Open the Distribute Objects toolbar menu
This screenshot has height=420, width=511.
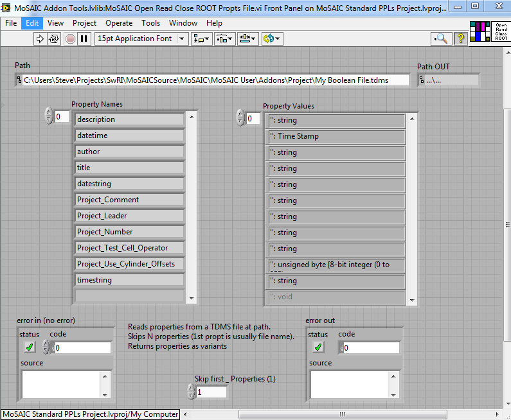(225, 39)
